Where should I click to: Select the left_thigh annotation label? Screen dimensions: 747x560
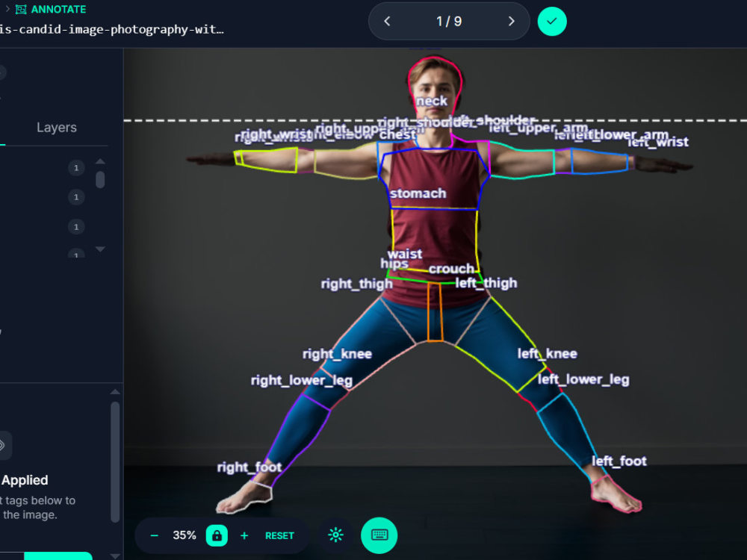coord(486,283)
